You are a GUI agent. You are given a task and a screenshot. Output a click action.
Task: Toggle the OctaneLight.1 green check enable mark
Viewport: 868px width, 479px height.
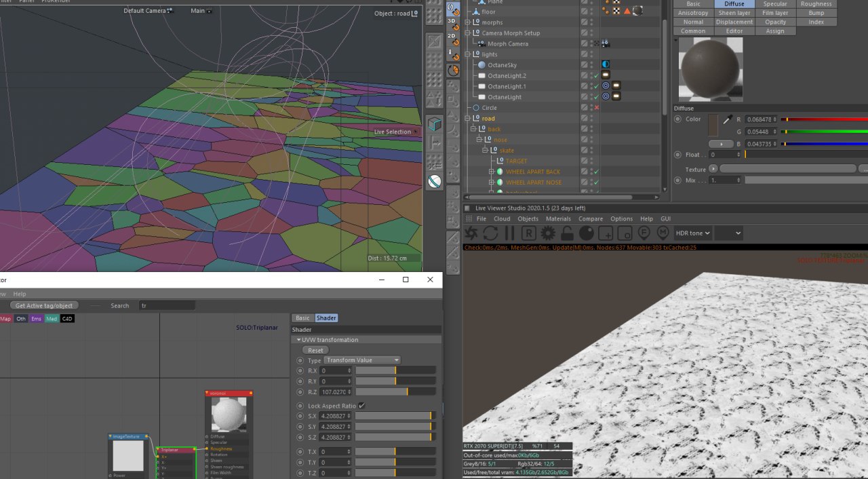click(x=596, y=86)
